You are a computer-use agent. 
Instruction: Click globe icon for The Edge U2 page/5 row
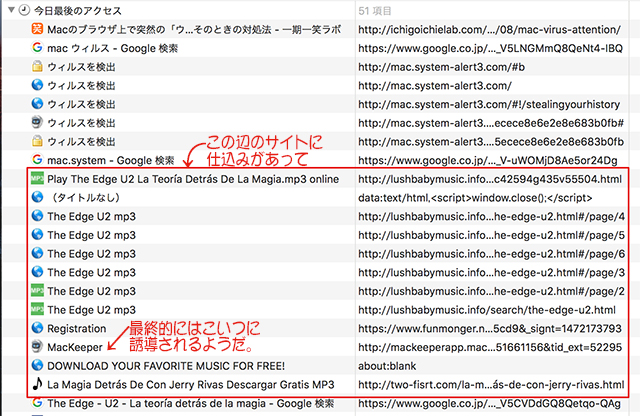37,235
